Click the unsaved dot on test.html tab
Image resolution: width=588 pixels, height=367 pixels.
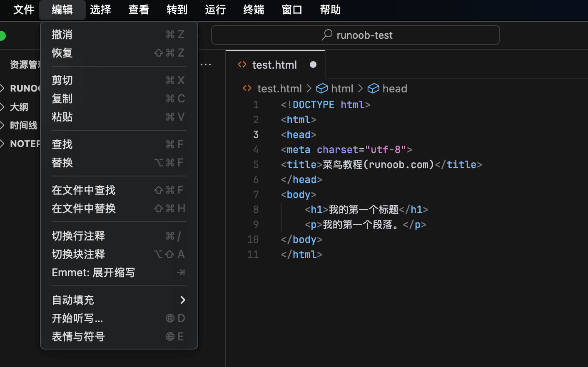click(313, 64)
